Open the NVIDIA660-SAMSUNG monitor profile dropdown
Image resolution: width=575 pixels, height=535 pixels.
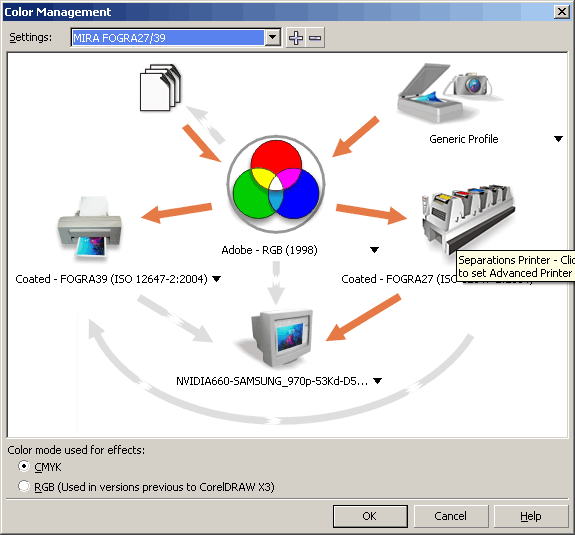click(x=377, y=381)
